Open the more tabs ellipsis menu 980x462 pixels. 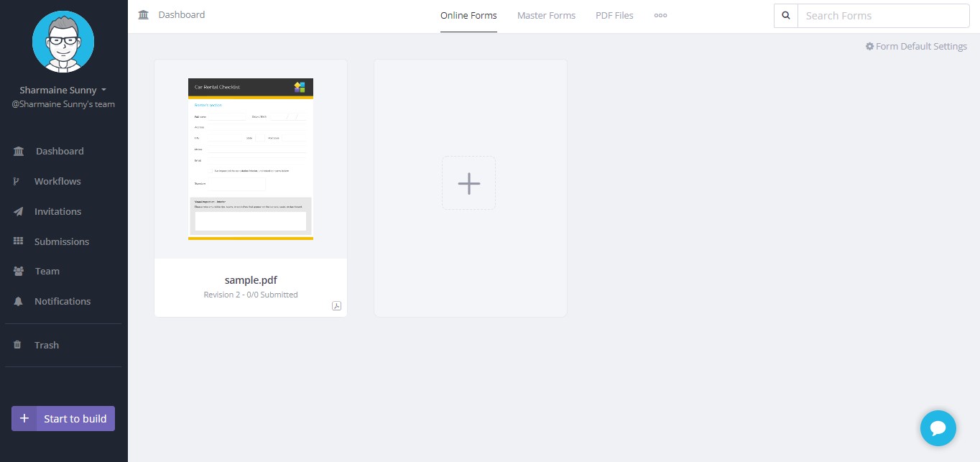coord(660,15)
